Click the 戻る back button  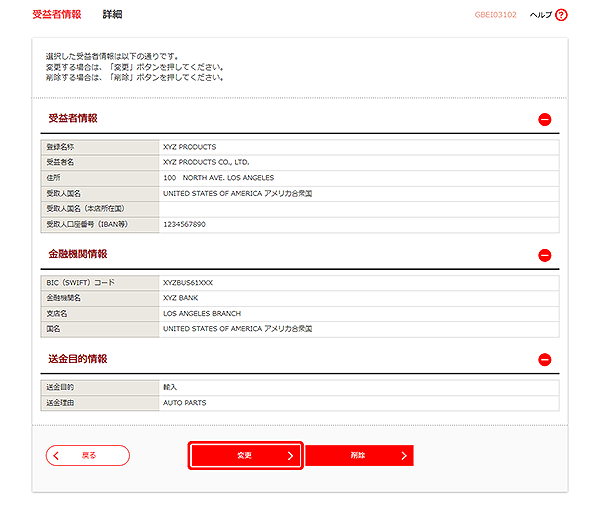coord(88,455)
